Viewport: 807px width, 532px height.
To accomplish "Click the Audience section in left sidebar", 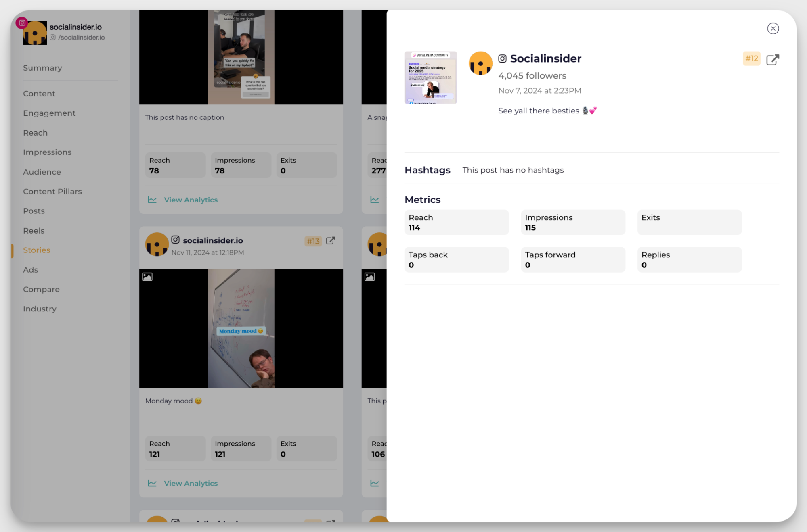I will point(42,171).
